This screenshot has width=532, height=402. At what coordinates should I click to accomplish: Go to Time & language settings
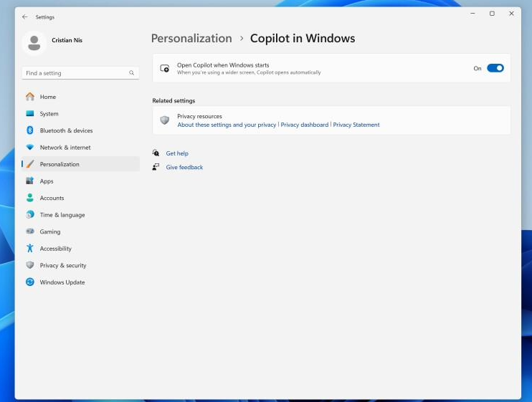tap(62, 215)
